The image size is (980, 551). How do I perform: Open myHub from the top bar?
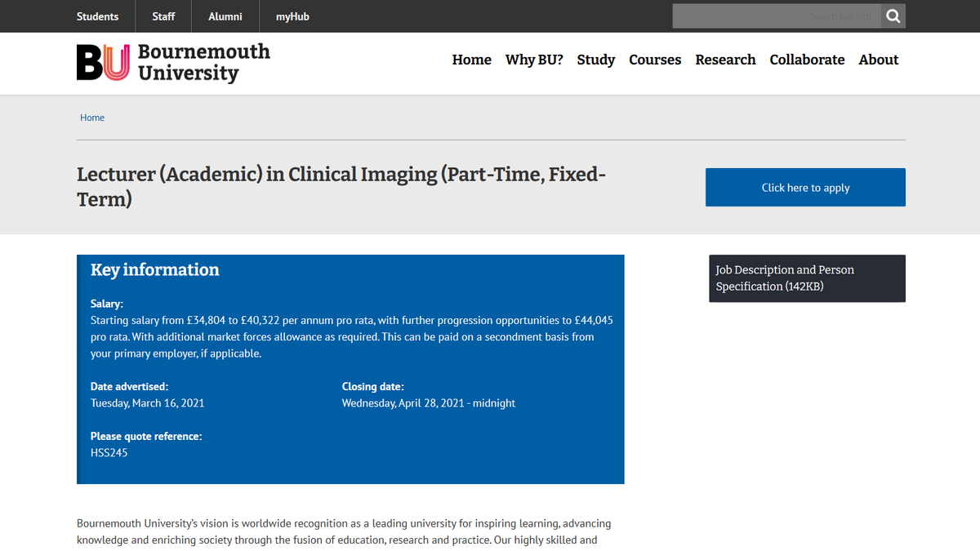pyautogui.click(x=292, y=16)
